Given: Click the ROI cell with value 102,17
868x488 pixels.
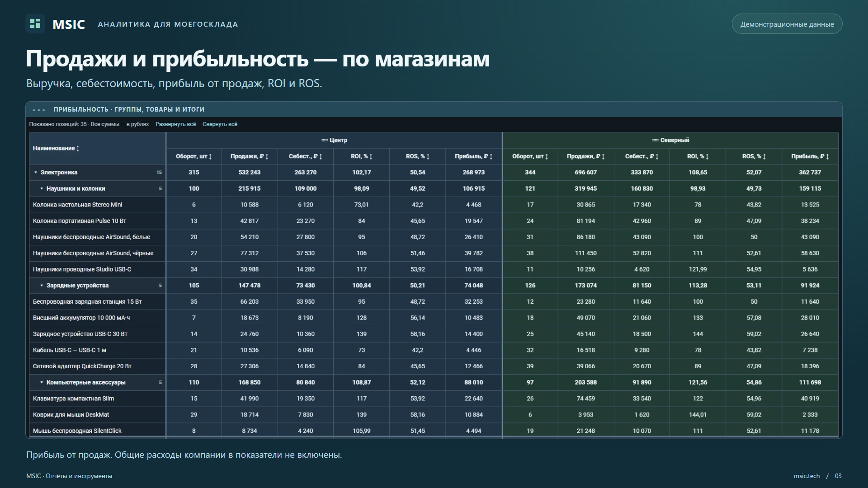Looking at the screenshot, I should pyautogui.click(x=362, y=173).
